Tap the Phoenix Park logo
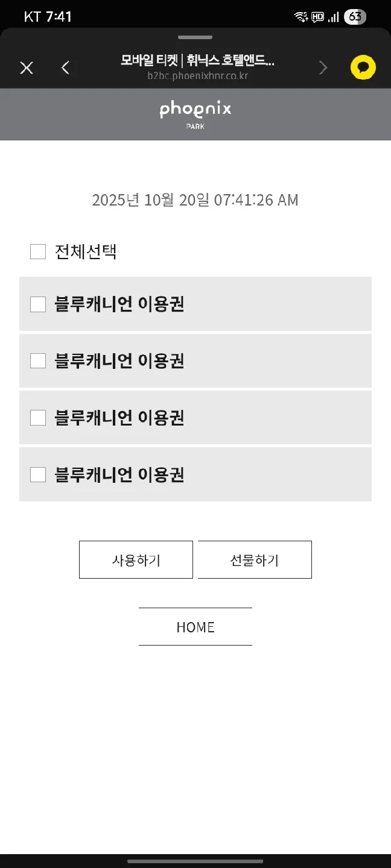Viewport: 391px width, 868px height. [x=195, y=113]
